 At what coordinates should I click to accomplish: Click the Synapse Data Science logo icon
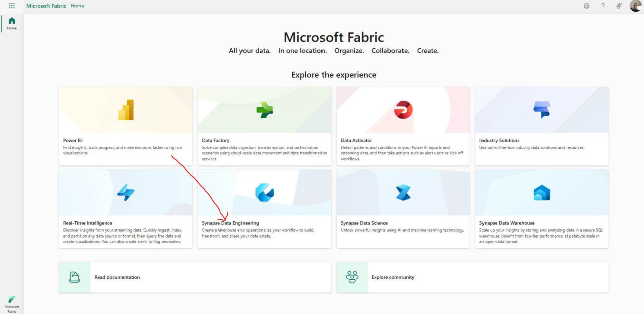tap(403, 192)
